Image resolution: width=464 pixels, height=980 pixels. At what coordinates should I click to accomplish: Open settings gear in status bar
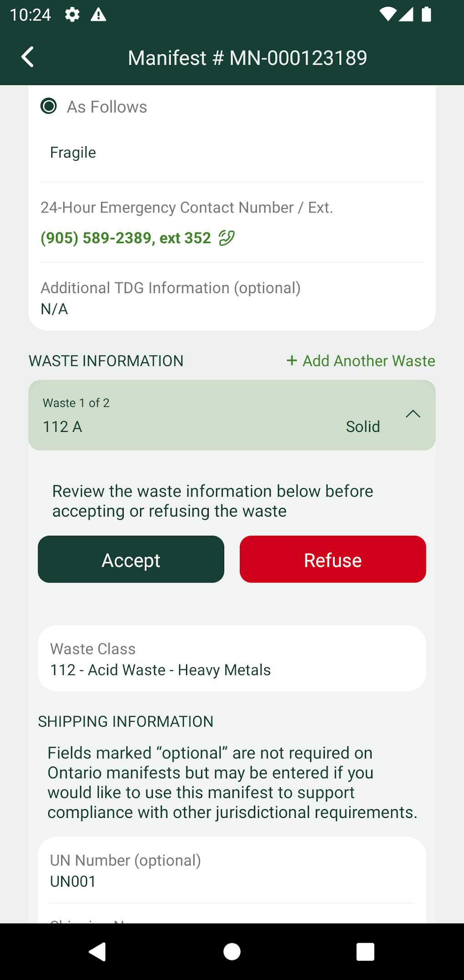pos(72,15)
